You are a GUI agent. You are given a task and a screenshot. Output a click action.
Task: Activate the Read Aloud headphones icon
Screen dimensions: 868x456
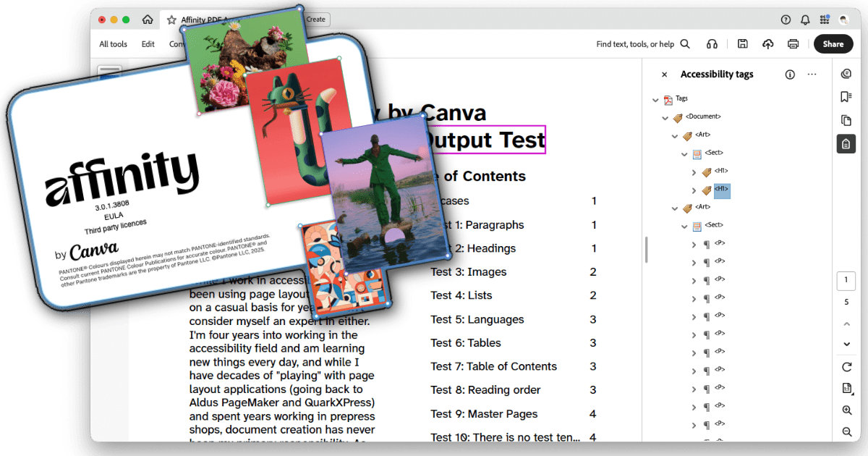pos(712,43)
